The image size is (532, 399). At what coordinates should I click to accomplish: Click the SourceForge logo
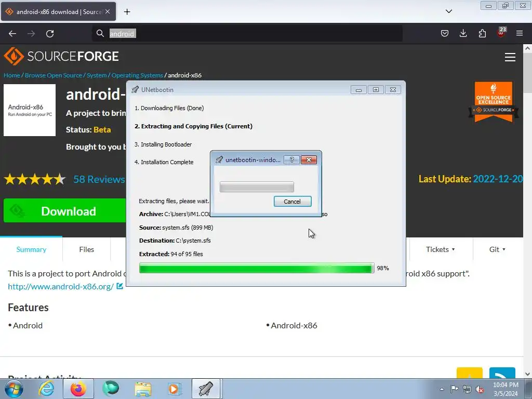point(61,56)
